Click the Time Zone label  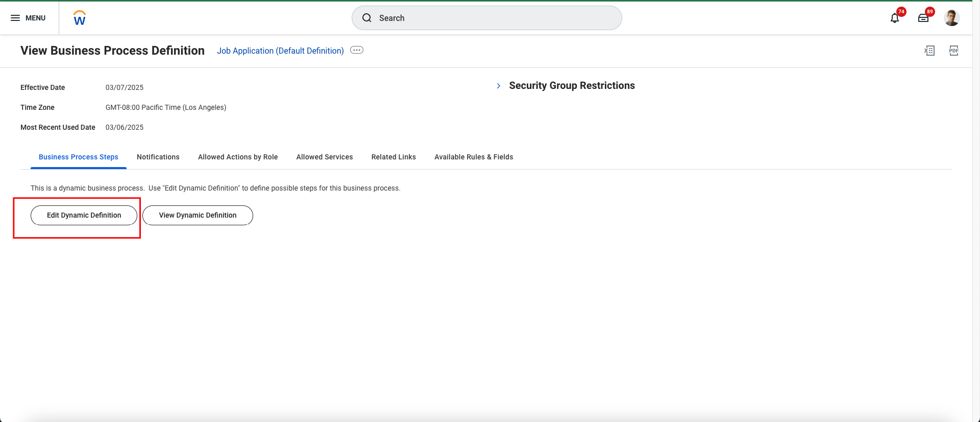[x=37, y=107]
